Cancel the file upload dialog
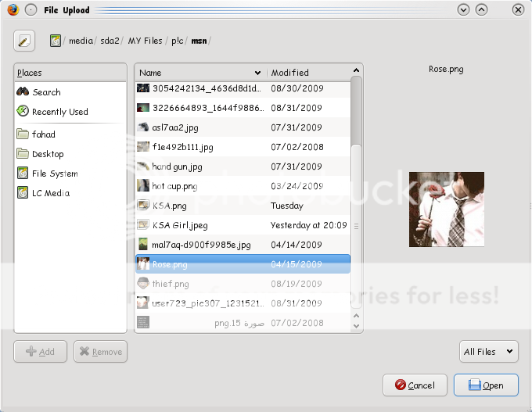The image size is (532, 412). click(x=415, y=385)
